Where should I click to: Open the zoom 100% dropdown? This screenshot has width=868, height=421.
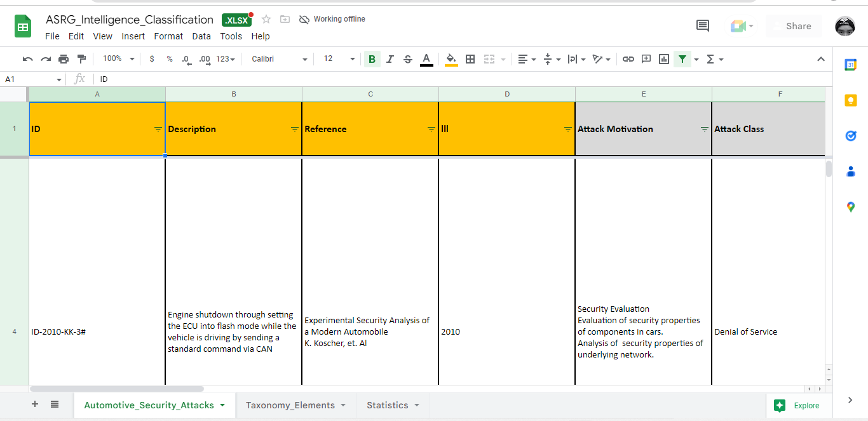[119, 58]
